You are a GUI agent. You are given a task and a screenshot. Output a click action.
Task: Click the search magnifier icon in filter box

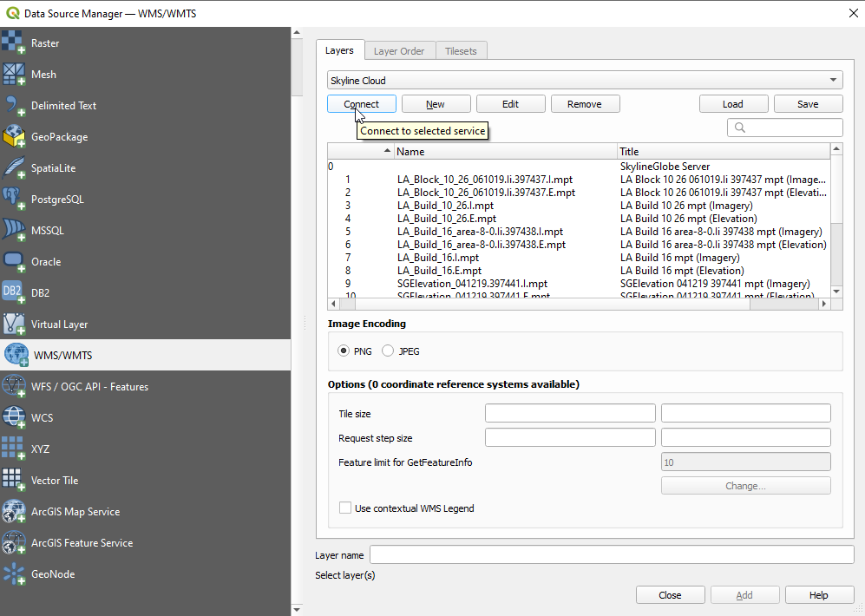pyautogui.click(x=740, y=128)
